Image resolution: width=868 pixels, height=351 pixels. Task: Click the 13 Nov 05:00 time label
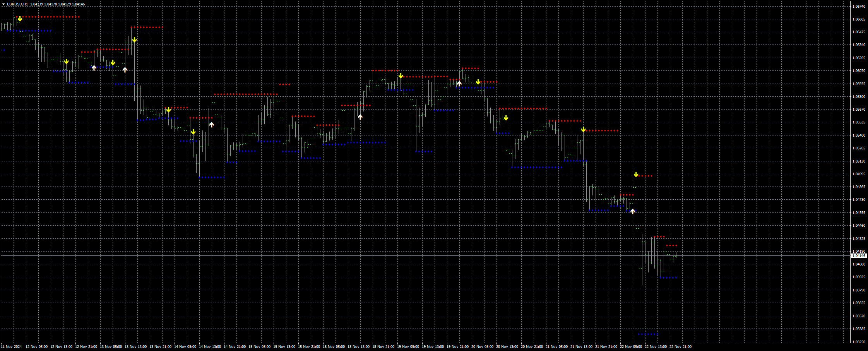point(111,347)
